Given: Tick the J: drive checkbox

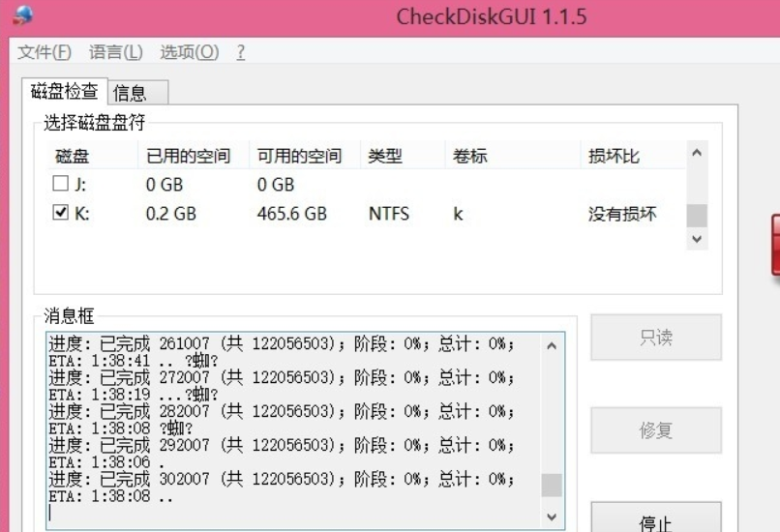Looking at the screenshot, I should (60, 185).
